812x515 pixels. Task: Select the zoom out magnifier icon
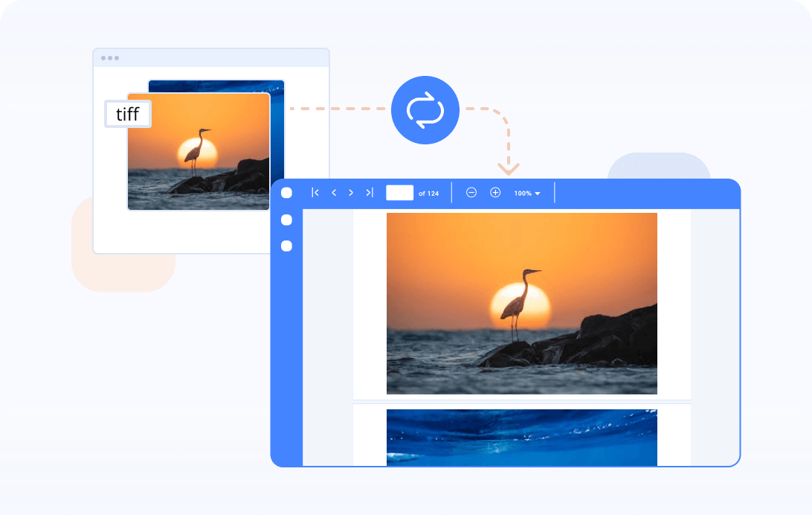471,192
